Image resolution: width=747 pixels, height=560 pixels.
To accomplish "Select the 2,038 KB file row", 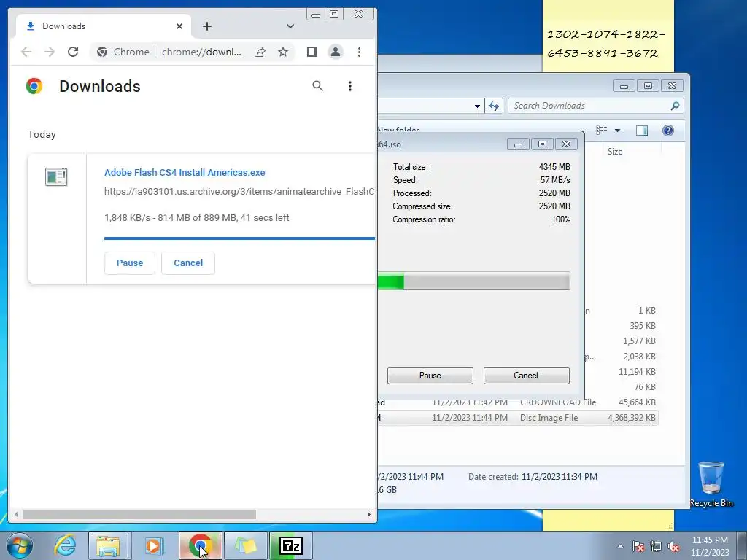I will (621, 356).
